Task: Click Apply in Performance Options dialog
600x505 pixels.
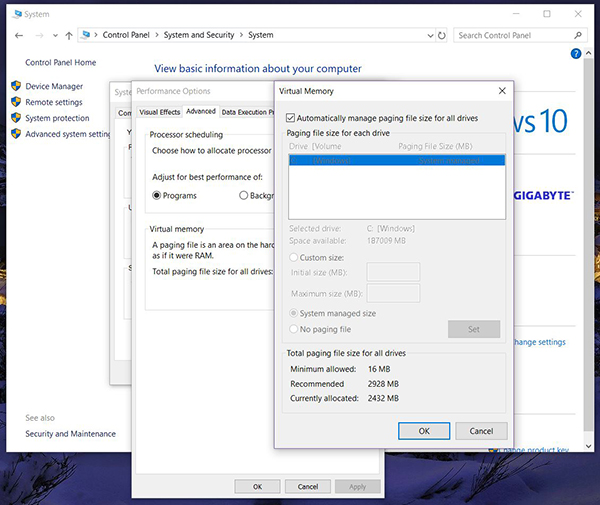Action: (x=357, y=487)
